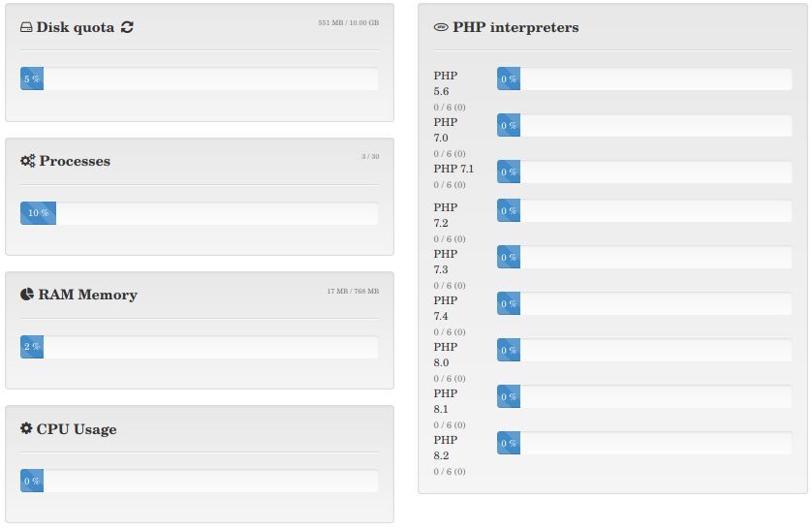Click the PHP 8.2 usage progress bar
This screenshot has height=530, width=812.
pyautogui.click(x=643, y=444)
